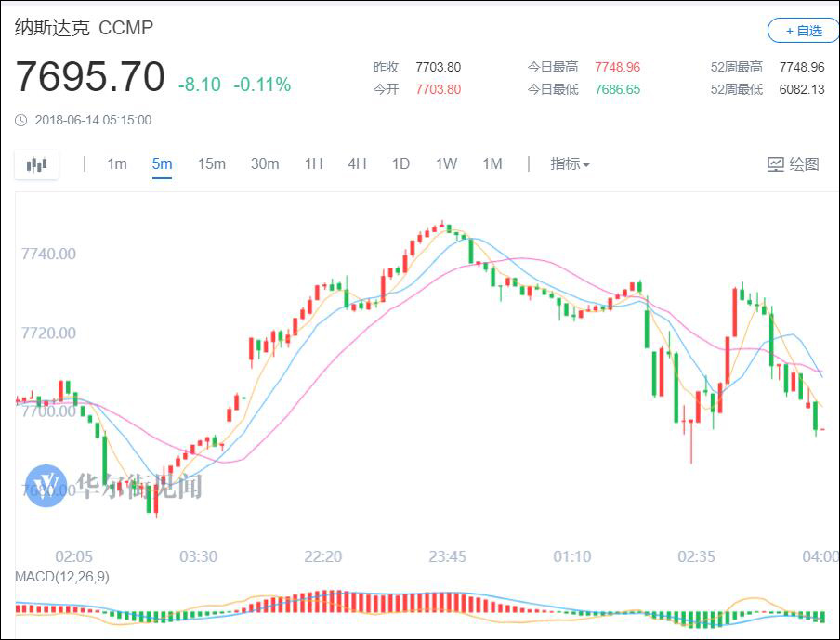840x640 pixels.
Task: Select the 5m timeframe tab
Action: pos(162,164)
